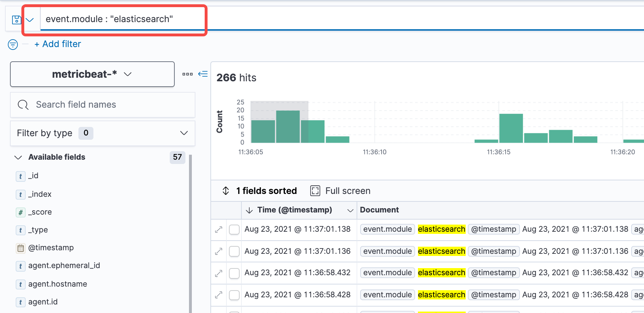
Task: Expand document row at 11:37:01.136
Action: (x=219, y=252)
